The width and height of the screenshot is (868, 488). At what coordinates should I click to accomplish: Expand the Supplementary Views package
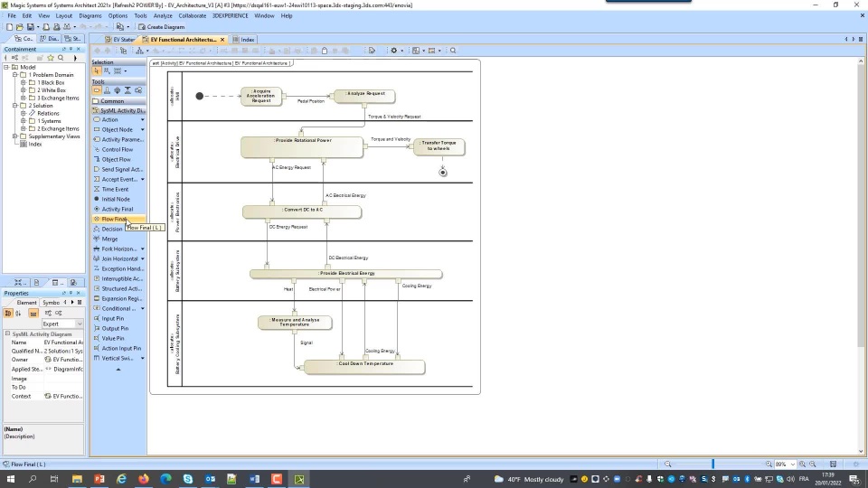(x=15, y=136)
